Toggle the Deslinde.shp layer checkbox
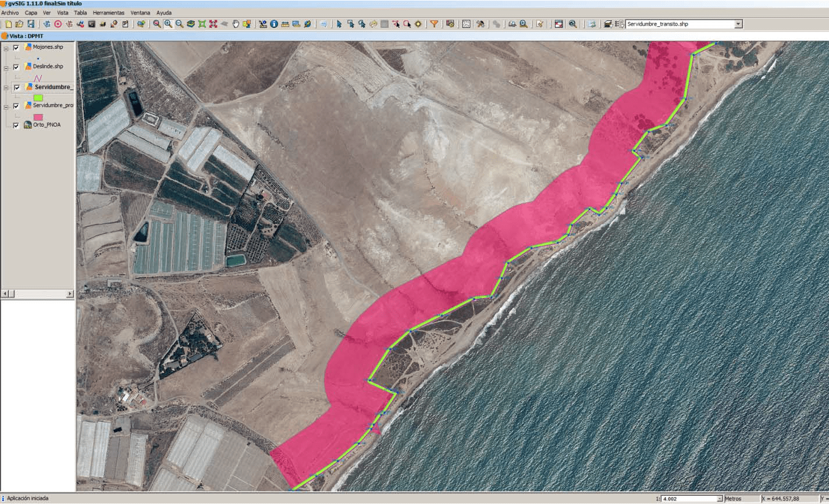The width and height of the screenshot is (829, 504). tap(16, 67)
